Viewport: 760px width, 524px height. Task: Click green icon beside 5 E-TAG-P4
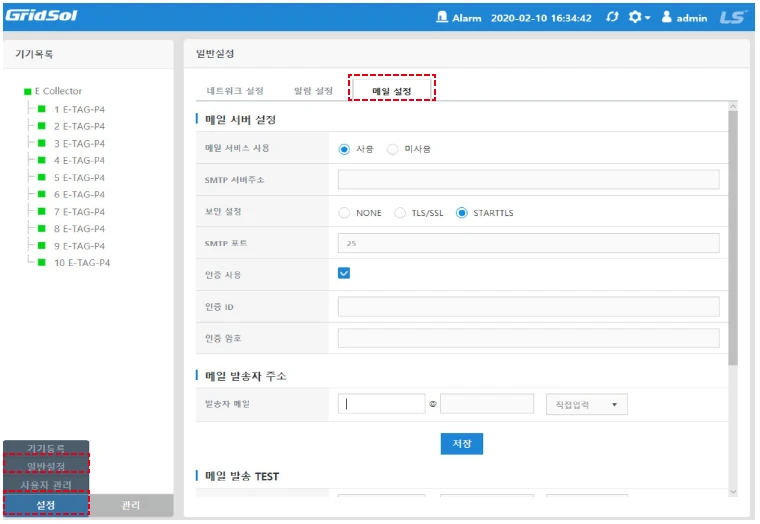coord(42,177)
